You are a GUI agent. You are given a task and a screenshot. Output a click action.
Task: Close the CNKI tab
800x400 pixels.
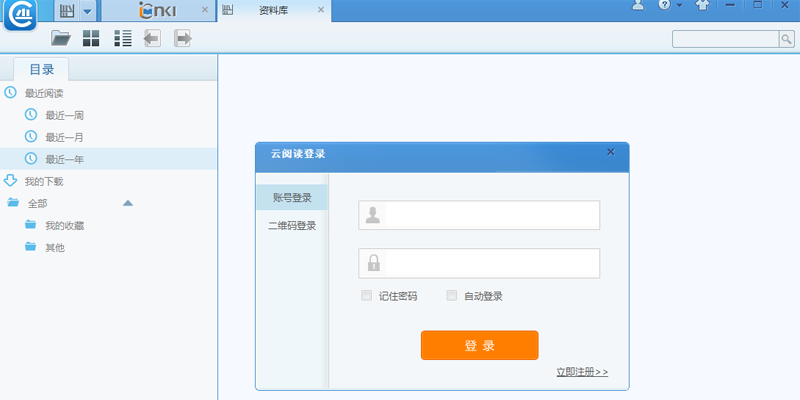[205, 10]
